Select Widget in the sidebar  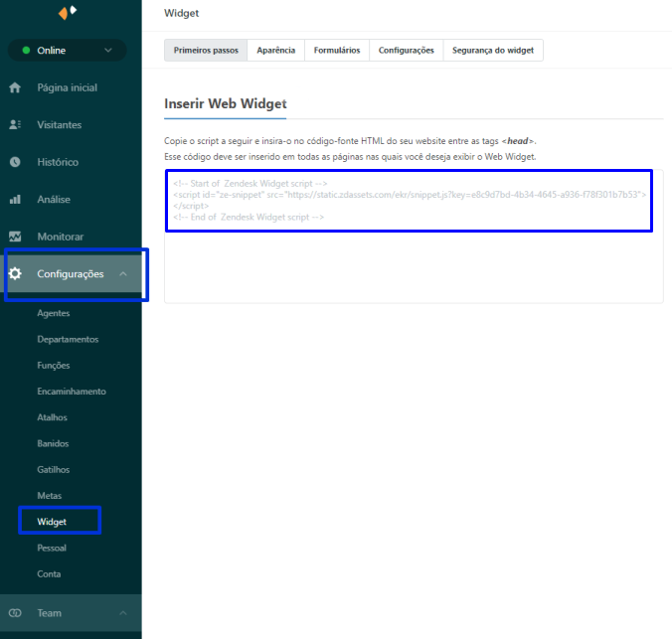(52, 522)
